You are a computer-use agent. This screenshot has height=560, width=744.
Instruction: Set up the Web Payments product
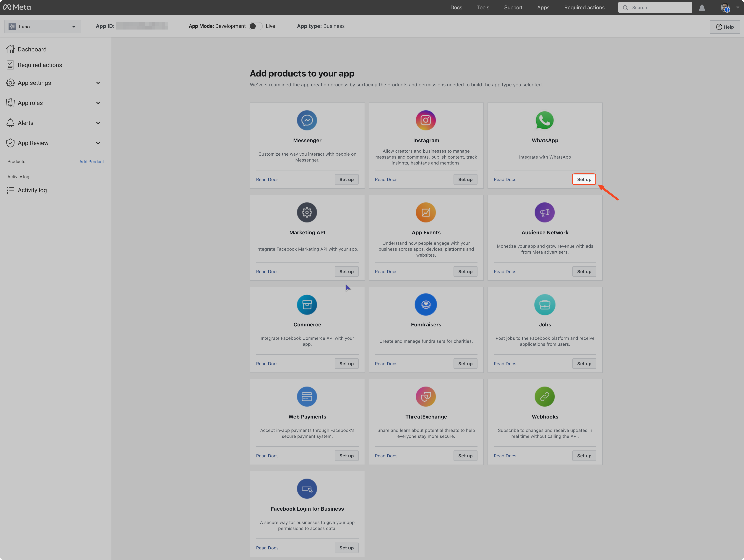pos(346,456)
